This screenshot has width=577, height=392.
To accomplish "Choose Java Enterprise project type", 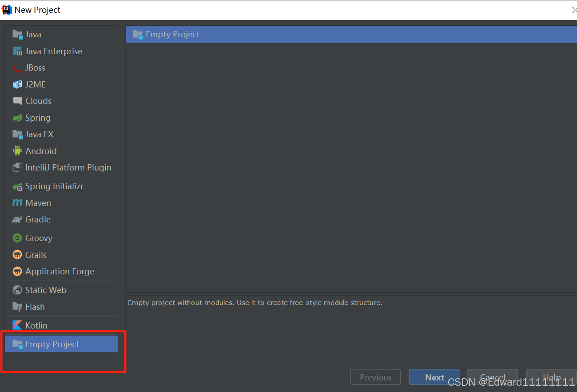I will click(x=61, y=51).
